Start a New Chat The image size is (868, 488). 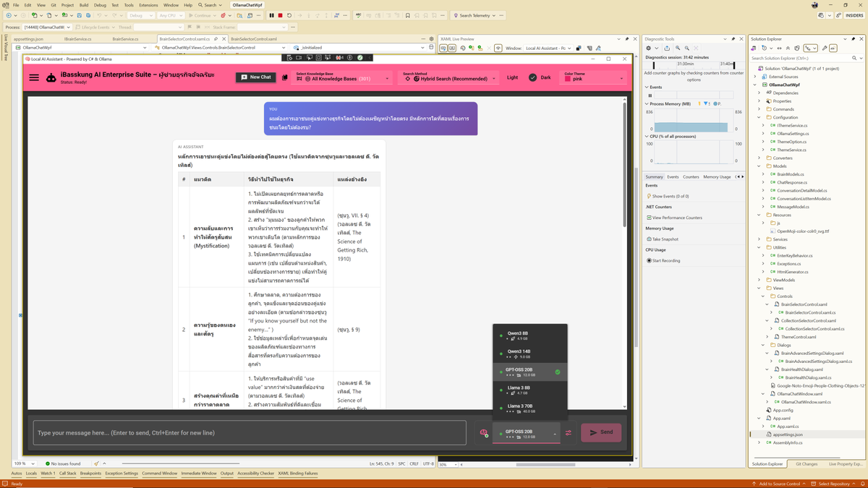point(255,77)
